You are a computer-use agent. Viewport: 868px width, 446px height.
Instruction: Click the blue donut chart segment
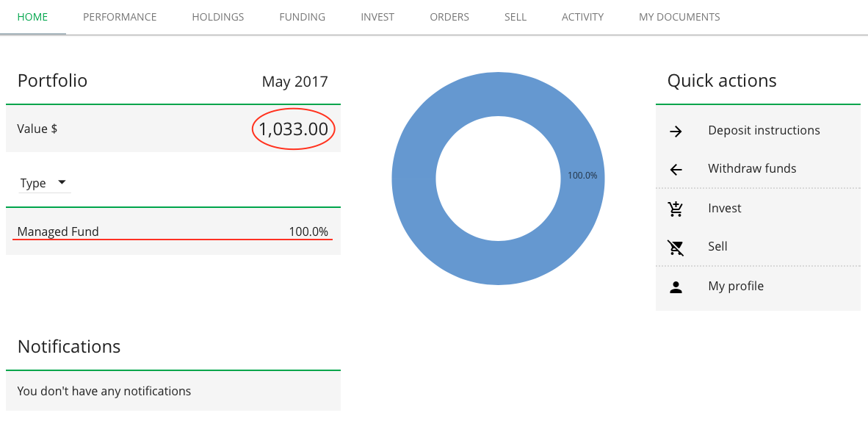(415, 179)
